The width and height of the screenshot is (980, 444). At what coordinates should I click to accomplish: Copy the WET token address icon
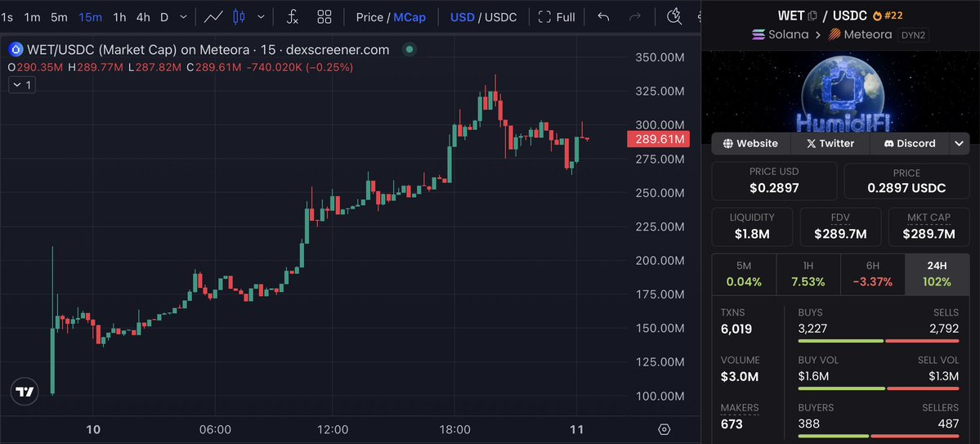point(812,16)
